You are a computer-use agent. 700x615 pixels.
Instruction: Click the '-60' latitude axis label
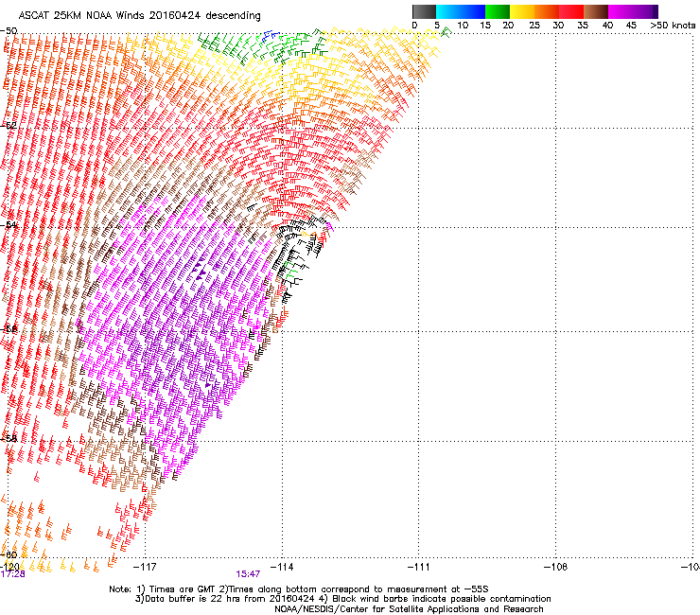(9, 554)
